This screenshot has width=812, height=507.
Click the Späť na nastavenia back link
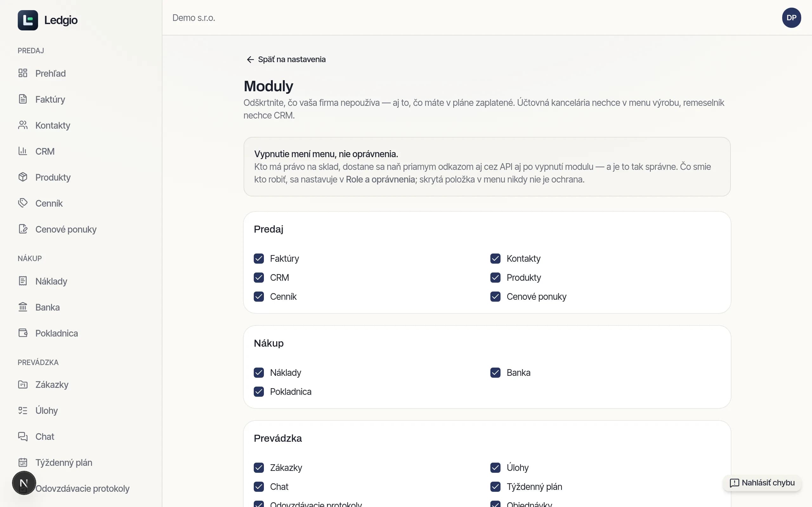[286, 59]
